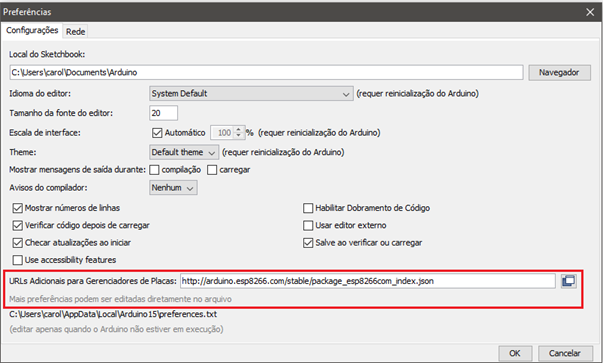Enable compilação output messages checkbox
The height and width of the screenshot is (363, 603).
click(x=154, y=170)
